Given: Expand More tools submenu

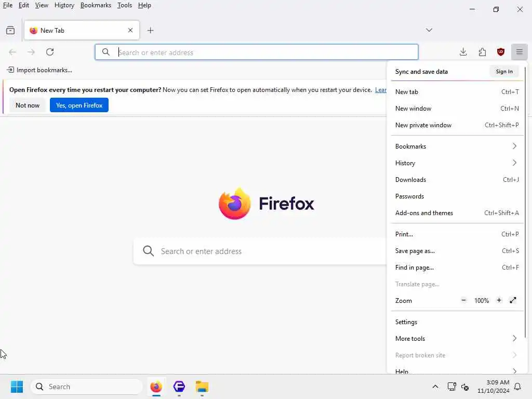Looking at the screenshot, I should (457, 339).
